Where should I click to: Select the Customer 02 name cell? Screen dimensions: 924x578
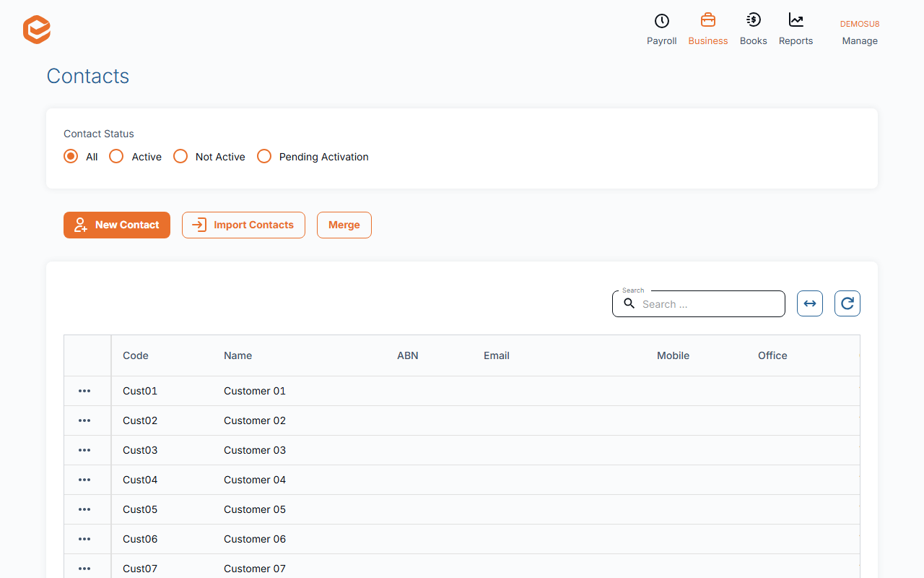coord(255,420)
